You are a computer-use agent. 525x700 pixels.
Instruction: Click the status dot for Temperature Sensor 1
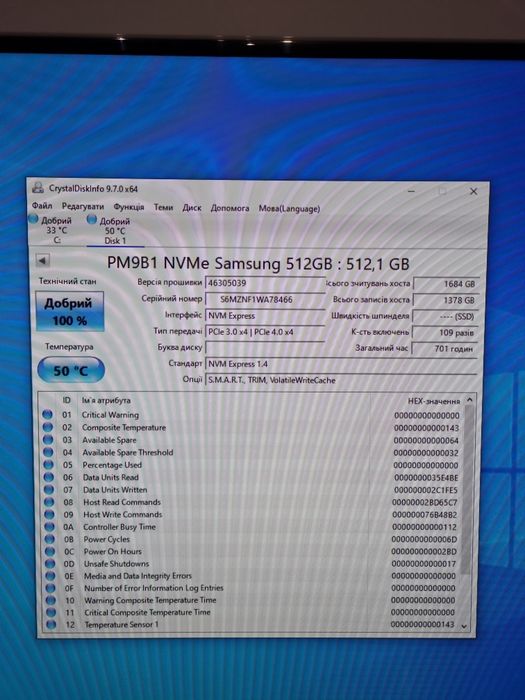51,624
